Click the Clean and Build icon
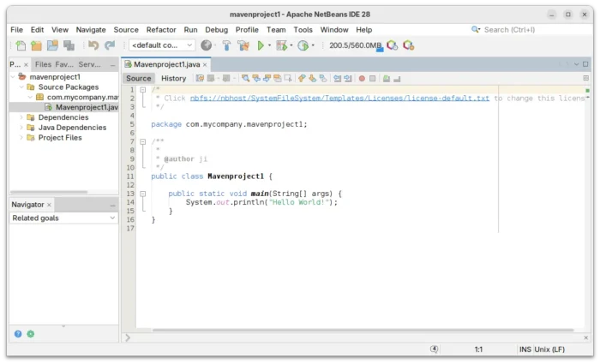Screen dimensions: 600x364 click(243, 45)
